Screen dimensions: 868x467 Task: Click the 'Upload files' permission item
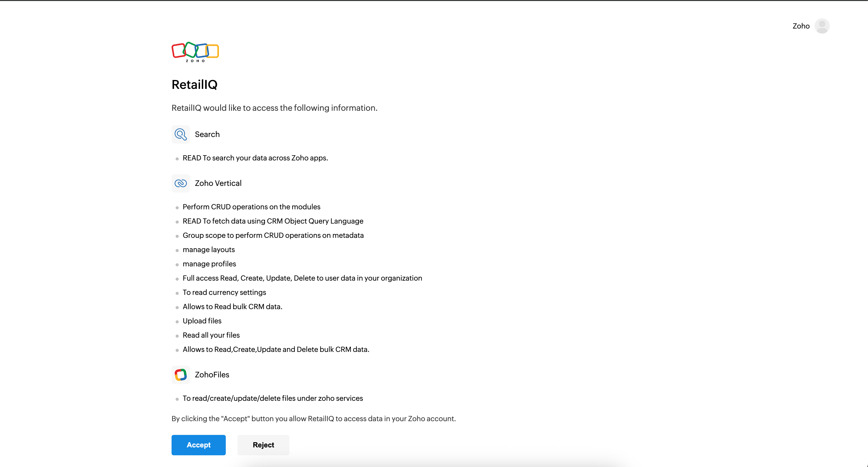tap(202, 321)
